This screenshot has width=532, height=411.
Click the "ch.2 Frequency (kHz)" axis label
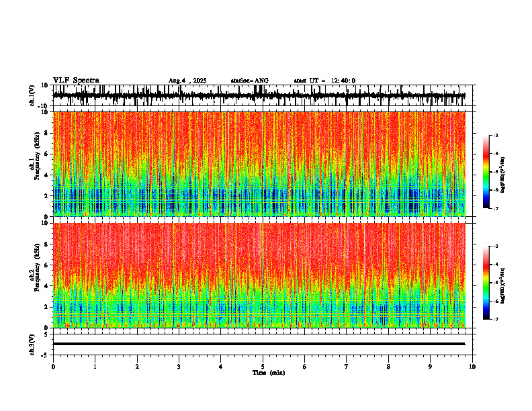(x=36, y=268)
